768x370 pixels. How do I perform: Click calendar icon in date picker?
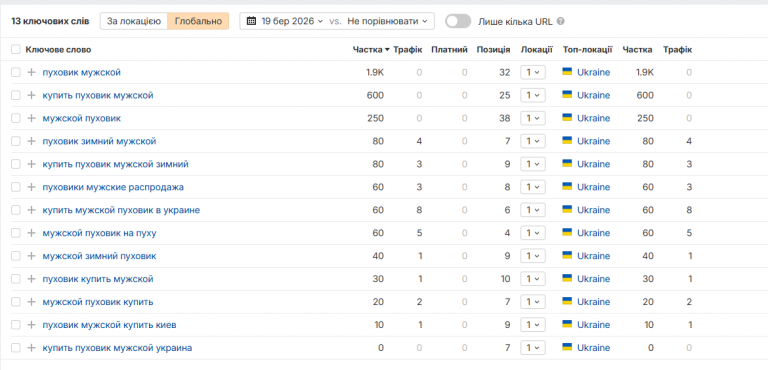point(251,21)
